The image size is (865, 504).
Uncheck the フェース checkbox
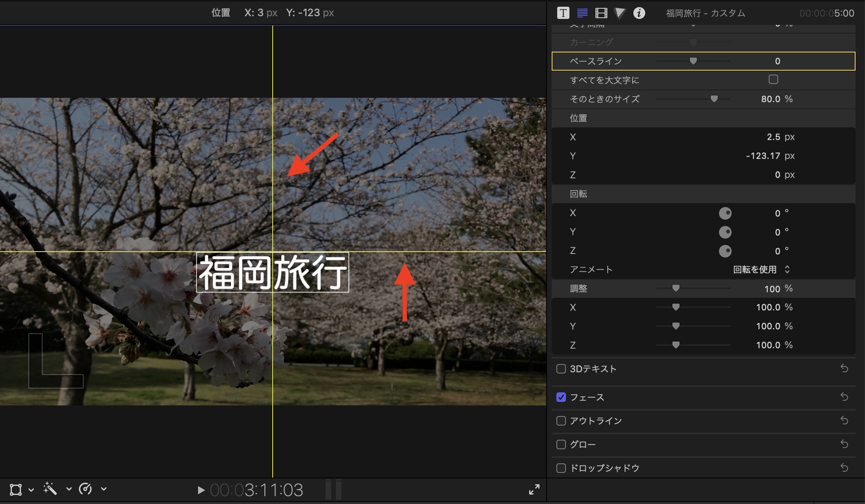tap(561, 397)
